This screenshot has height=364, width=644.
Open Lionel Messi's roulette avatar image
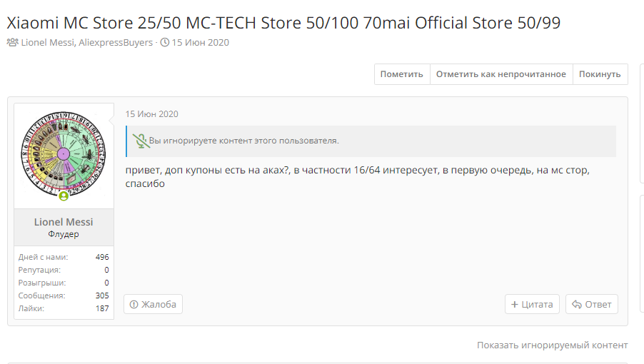coord(64,154)
